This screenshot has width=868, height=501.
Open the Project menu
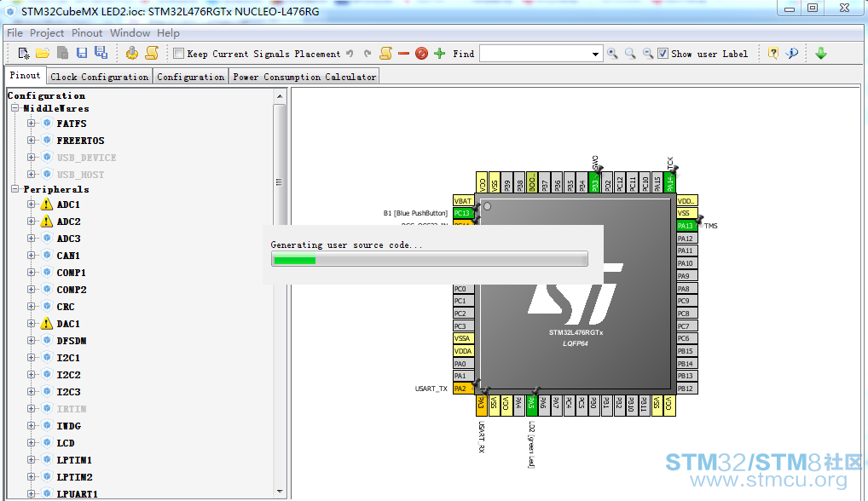click(47, 33)
